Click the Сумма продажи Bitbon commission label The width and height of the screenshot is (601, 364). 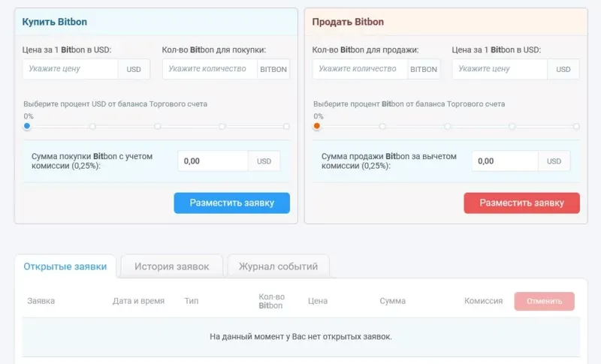pos(389,161)
